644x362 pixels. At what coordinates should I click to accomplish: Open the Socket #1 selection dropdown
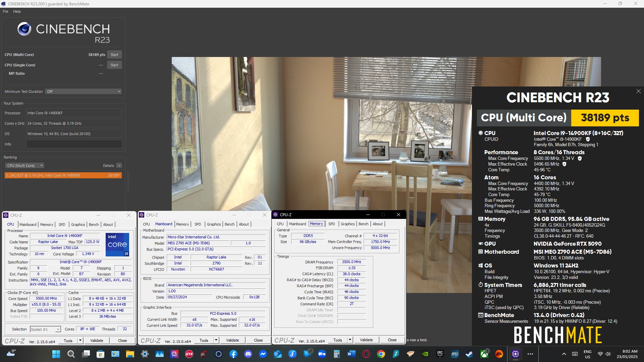46,329
